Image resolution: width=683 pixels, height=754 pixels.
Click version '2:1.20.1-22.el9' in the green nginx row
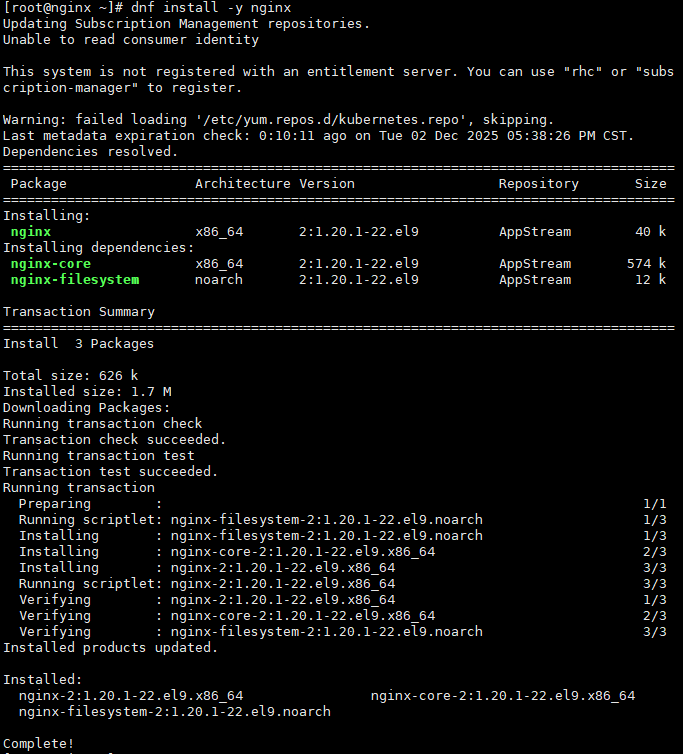coord(359,232)
